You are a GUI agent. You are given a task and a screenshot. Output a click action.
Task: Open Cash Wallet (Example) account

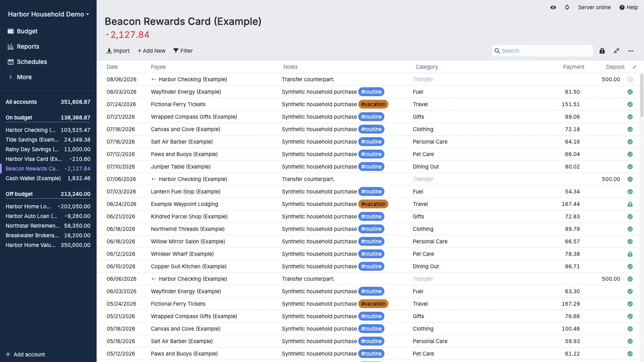click(x=48, y=178)
